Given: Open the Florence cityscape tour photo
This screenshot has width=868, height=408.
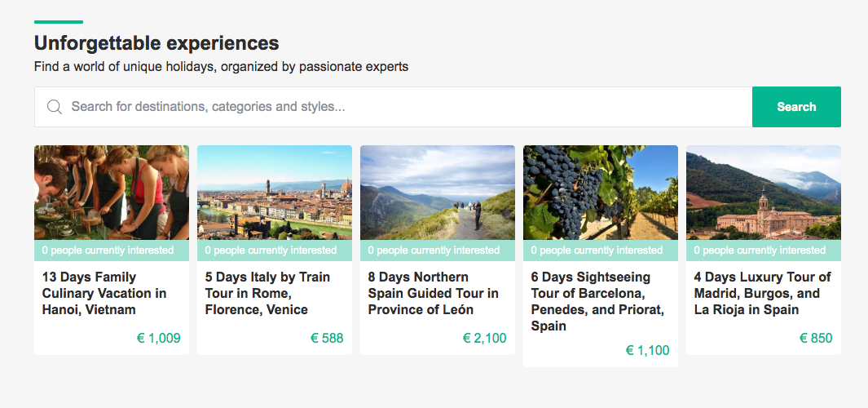Looking at the screenshot, I should [275, 193].
